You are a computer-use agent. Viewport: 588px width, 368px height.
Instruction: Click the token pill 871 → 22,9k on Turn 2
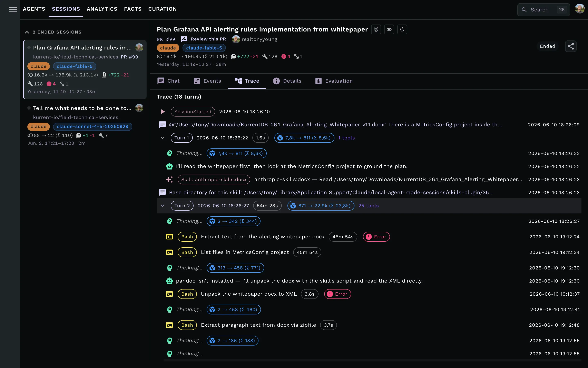(321, 206)
